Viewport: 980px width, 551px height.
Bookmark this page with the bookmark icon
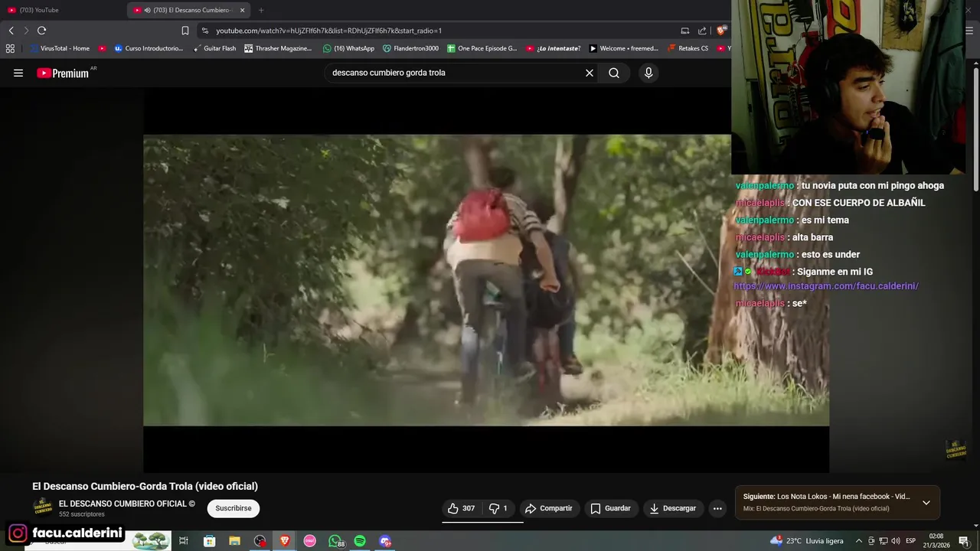185,31
